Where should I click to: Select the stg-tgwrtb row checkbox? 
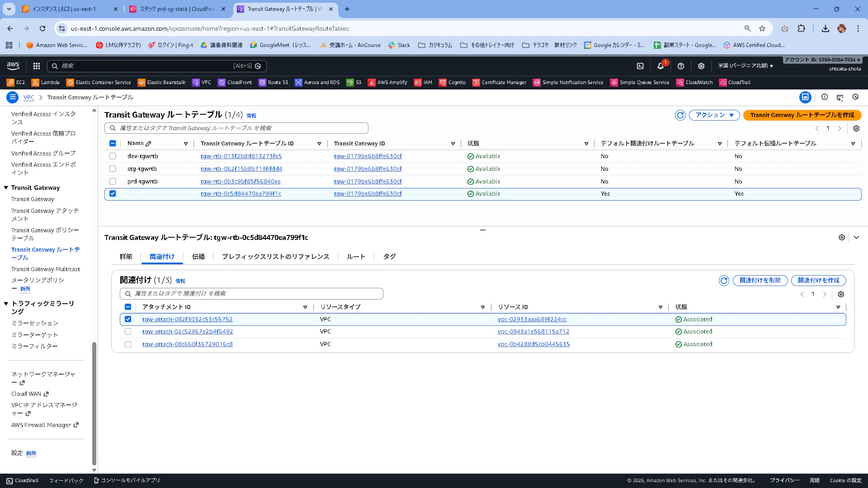[113, 169]
